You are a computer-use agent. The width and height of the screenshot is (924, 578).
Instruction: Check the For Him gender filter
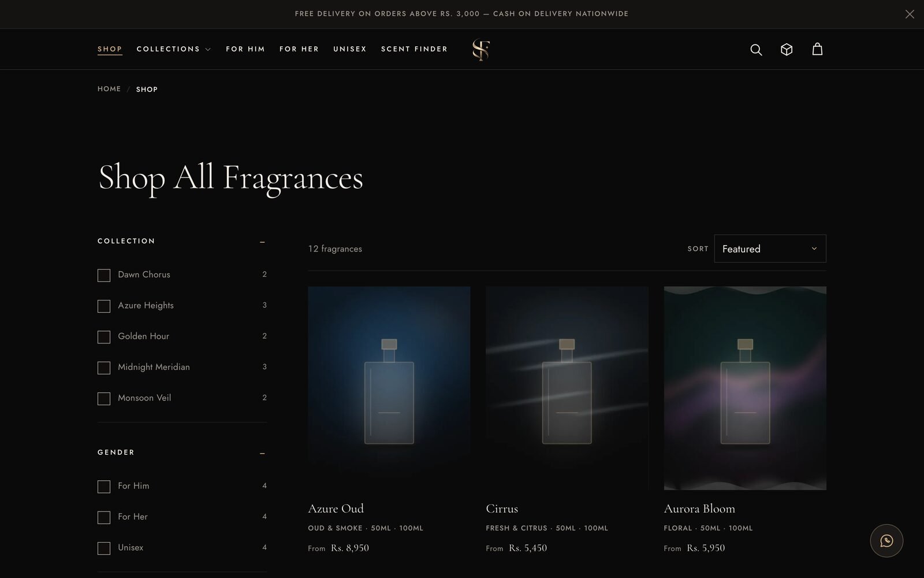pos(104,487)
